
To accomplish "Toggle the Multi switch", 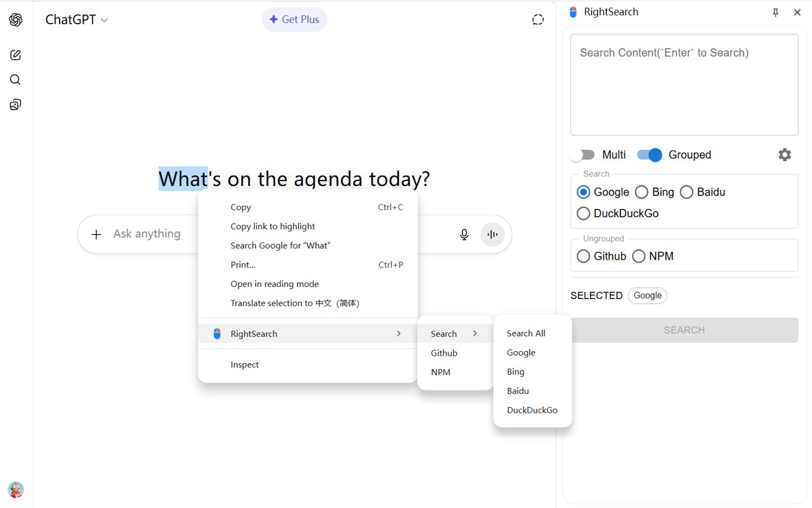I will pyautogui.click(x=582, y=155).
